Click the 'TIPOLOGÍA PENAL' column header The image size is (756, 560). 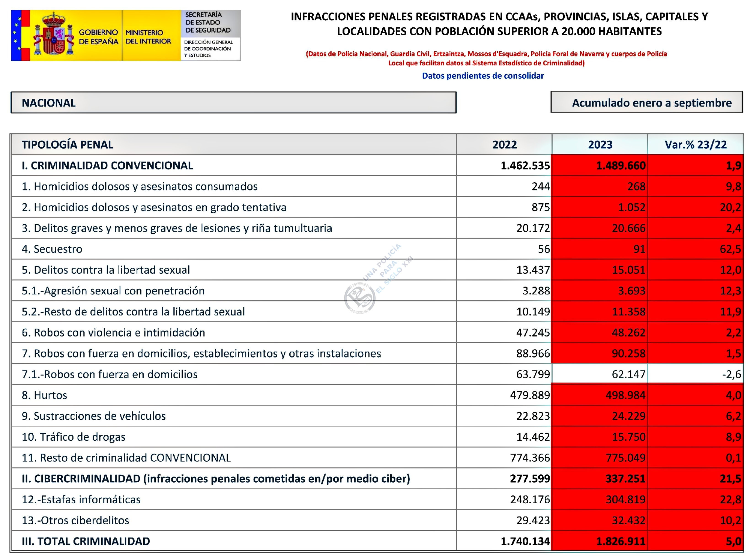point(67,145)
